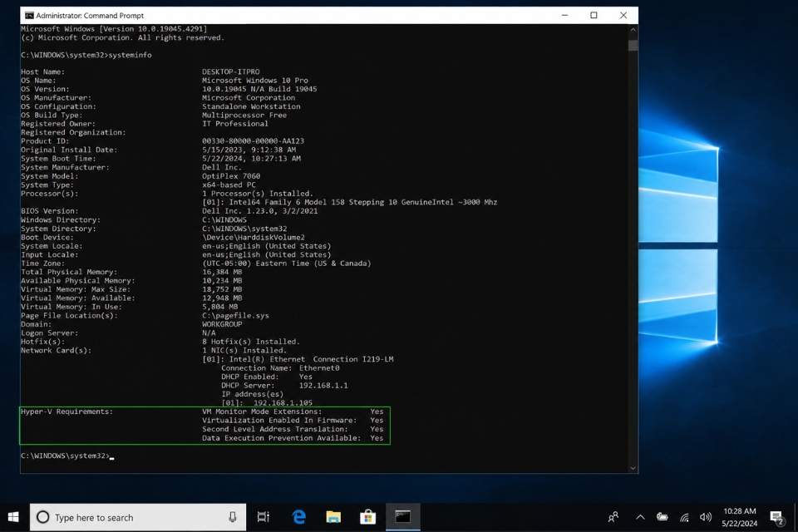Click scrollbar up arrow in Command Prompt

click(633, 30)
